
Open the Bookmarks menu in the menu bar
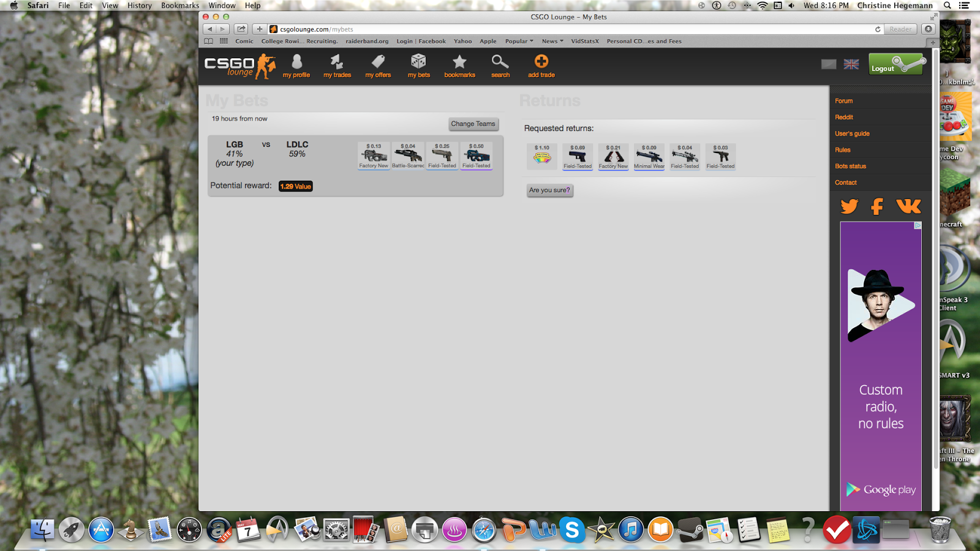(x=180, y=6)
